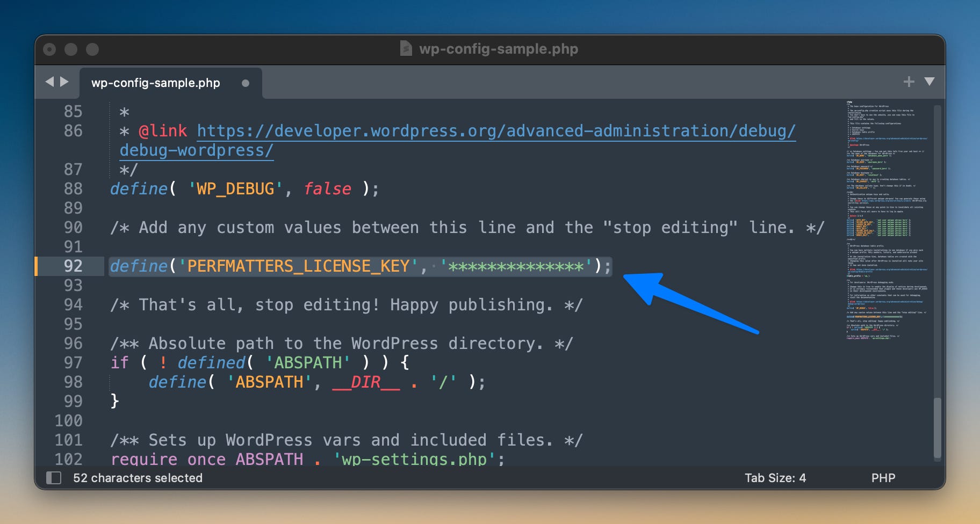Click 'Sets up WordPress vars' comment

pyautogui.click(x=346, y=440)
